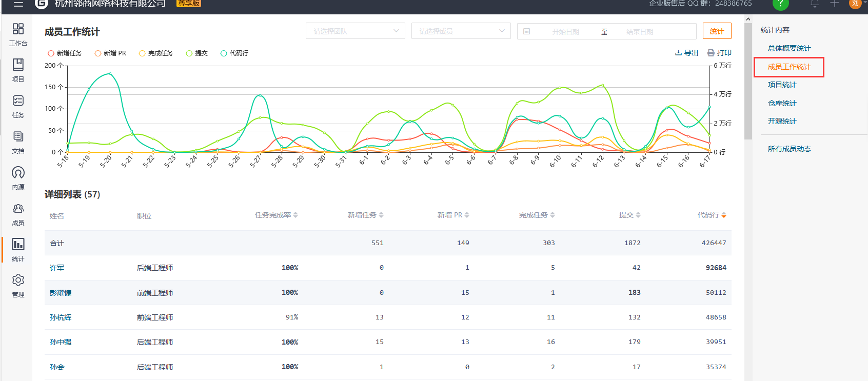Click the vertical scrollbar thumb
The image size is (868, 381).
748,81
